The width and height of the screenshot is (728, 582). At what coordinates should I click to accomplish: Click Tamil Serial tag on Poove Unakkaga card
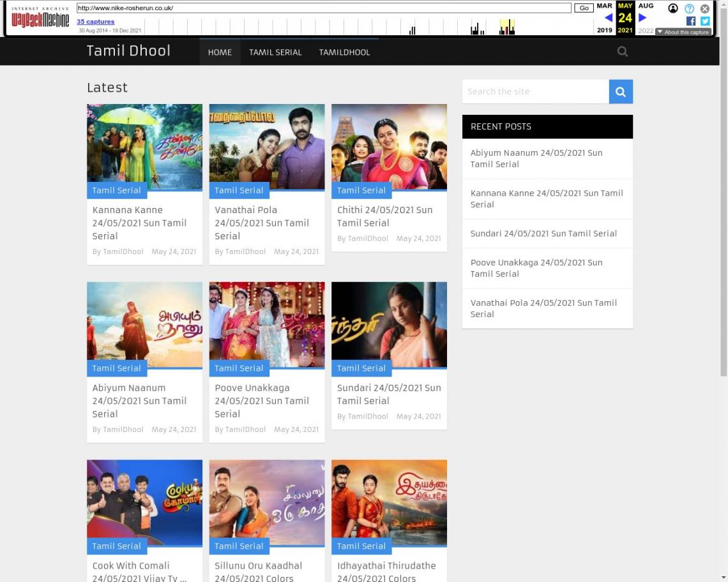click(239, 368)
